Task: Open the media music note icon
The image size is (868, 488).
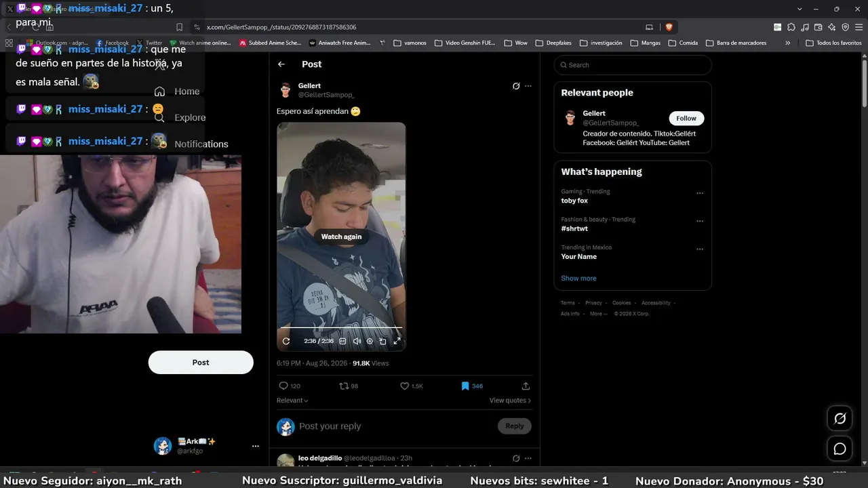Action: 804,27
